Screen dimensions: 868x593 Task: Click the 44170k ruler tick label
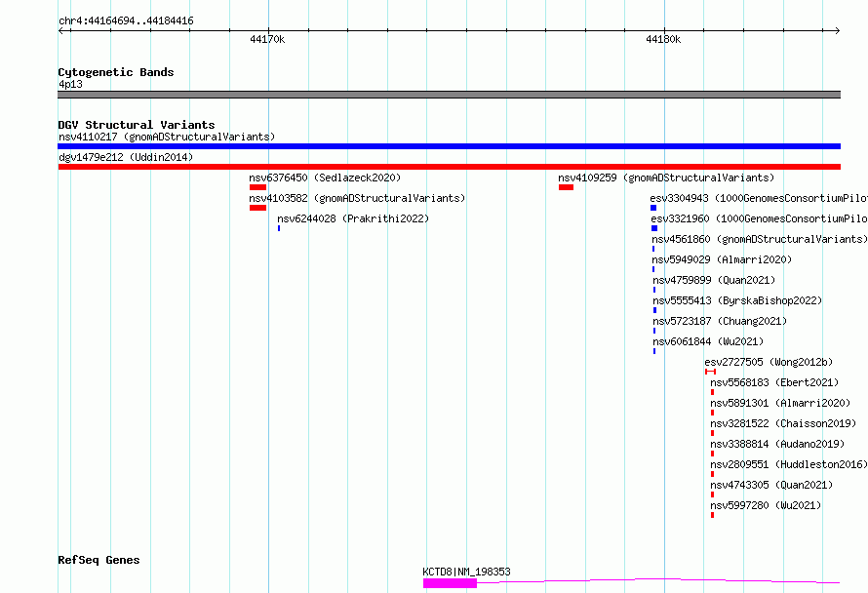pyautogui.click(x=267, y=39)
